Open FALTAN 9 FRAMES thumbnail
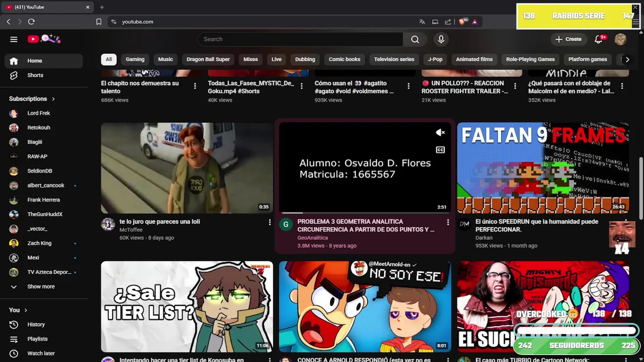The width and height of the screenshot is (644, 362). [543, 168]
